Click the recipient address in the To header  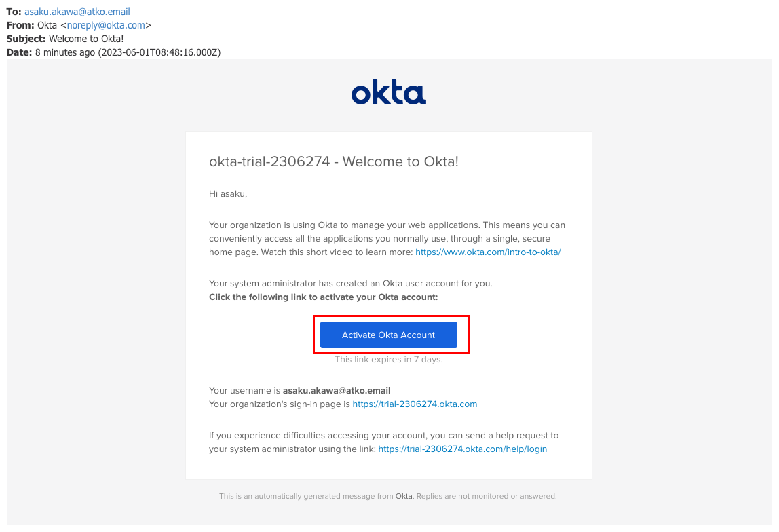77,12
